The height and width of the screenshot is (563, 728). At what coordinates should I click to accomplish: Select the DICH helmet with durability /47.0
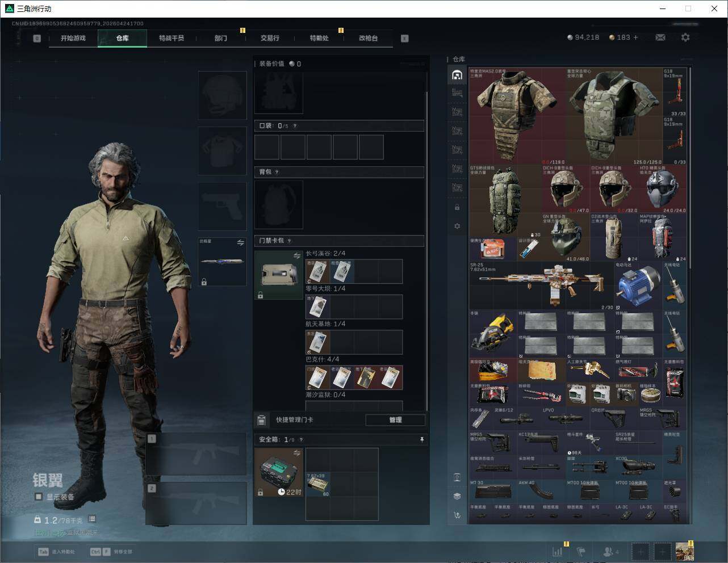(565, 189)
